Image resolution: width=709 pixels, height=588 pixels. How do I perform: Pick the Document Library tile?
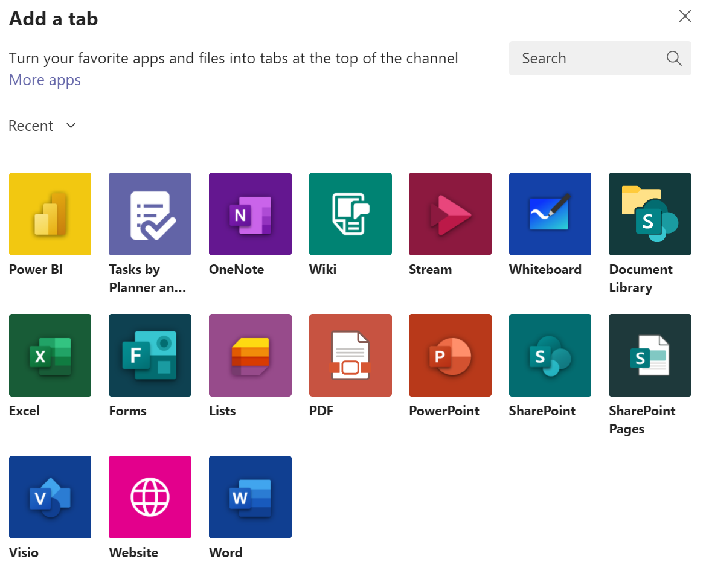pos(650,214)
